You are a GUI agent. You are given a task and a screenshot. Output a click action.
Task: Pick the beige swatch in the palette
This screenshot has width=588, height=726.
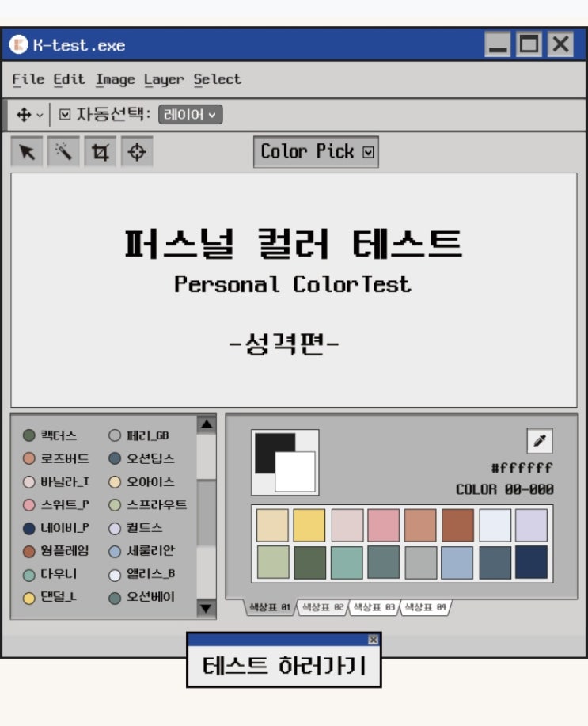point(273,525)
